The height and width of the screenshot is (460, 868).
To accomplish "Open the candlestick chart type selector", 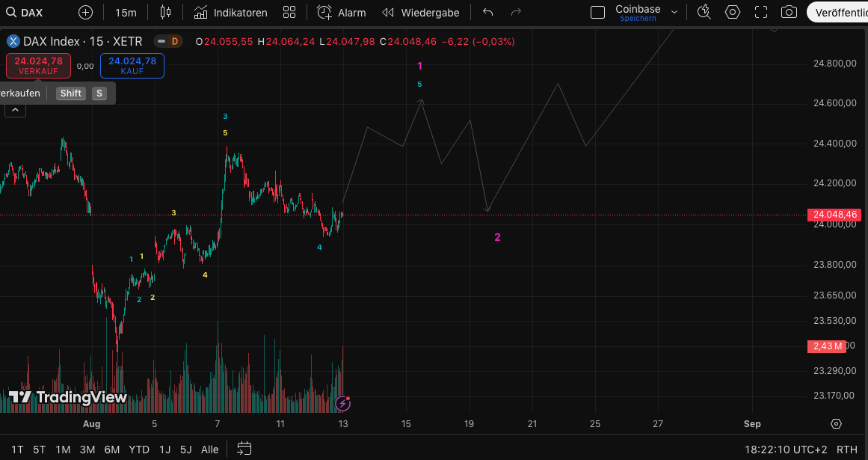I will pyautogui.click(x=165, y=13).
